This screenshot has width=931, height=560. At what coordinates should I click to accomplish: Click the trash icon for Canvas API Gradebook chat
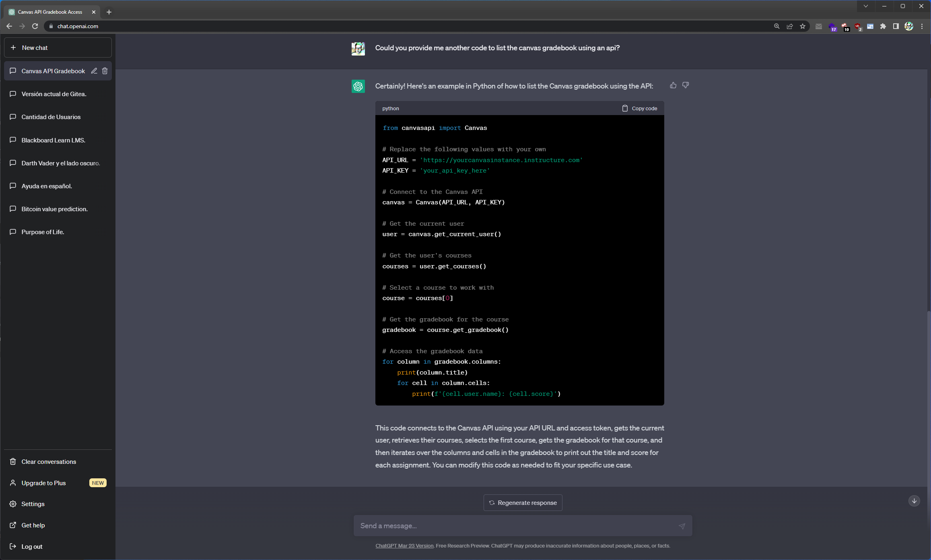(x=105, y=71)
